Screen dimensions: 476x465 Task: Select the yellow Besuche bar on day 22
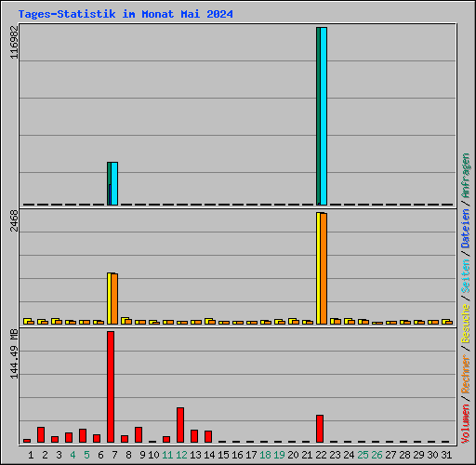click(319, 268)
